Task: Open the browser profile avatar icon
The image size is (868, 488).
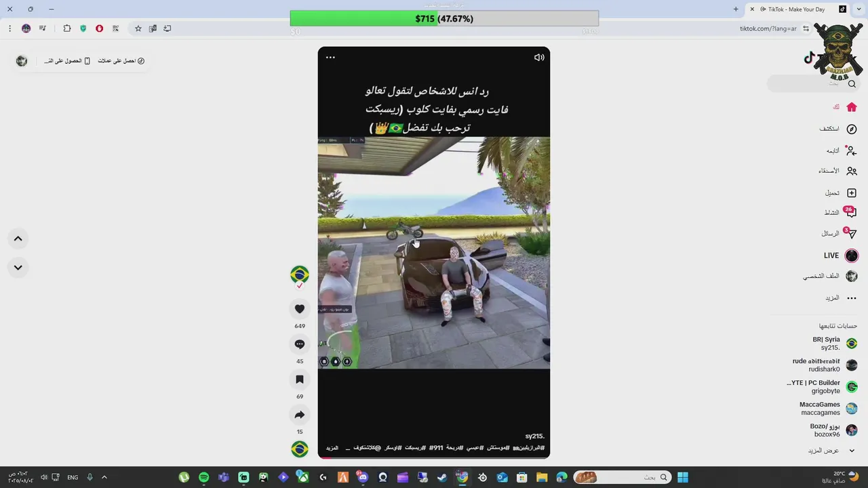Action: pos(26,28)
